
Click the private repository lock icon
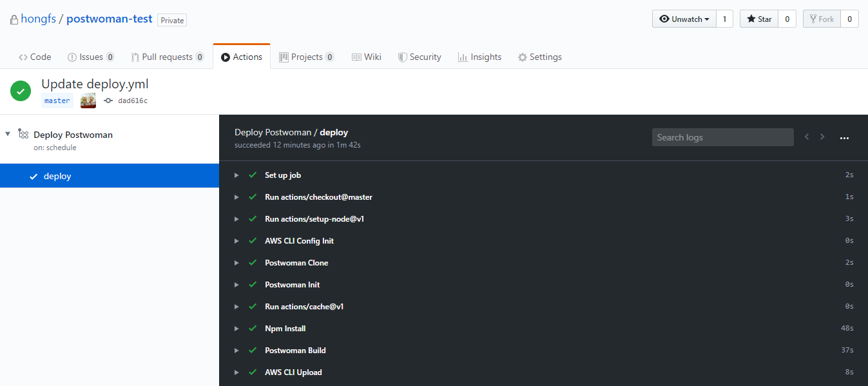(13, 20)
